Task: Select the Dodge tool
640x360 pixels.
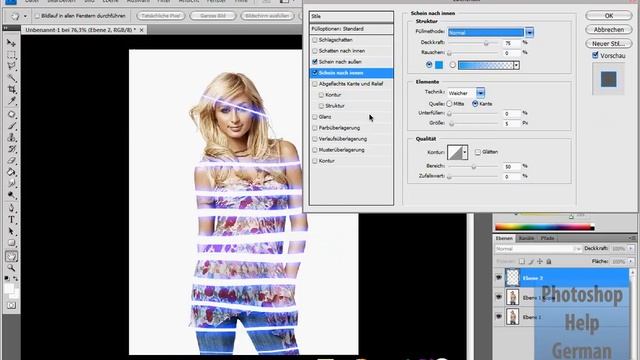Action: click(11, 195)
